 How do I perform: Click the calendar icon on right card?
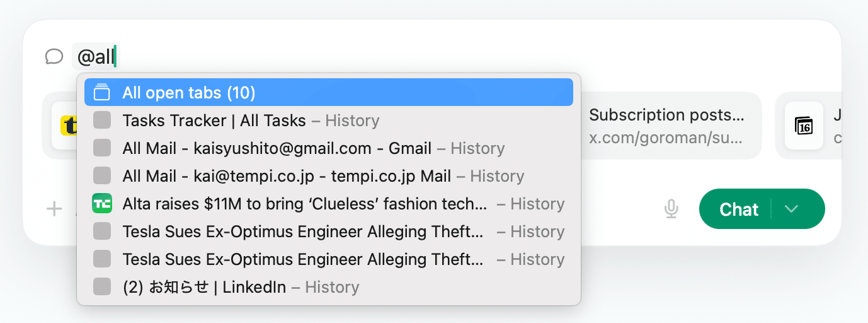804,125
